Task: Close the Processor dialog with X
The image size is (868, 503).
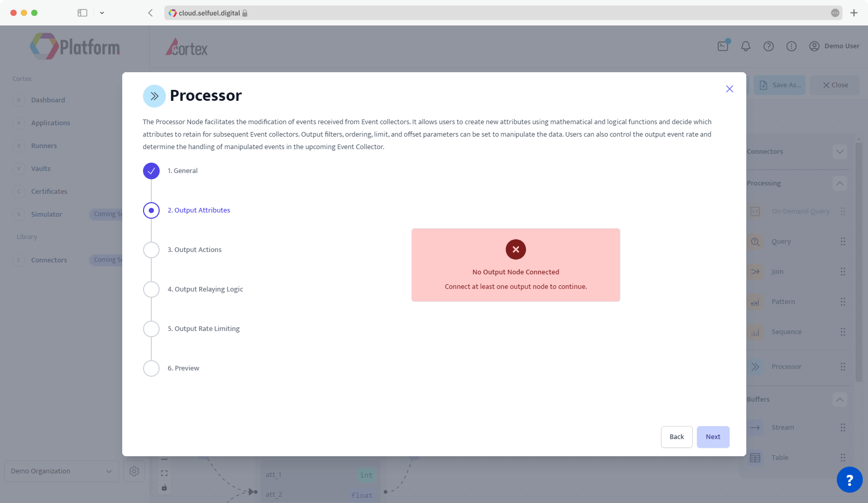Action: [730, 89]
